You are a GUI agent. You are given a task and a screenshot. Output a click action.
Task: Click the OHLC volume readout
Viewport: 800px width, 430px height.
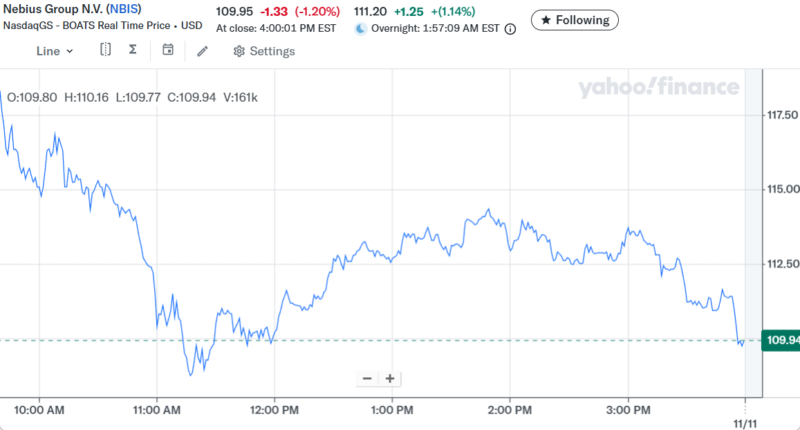coord(133,97)
